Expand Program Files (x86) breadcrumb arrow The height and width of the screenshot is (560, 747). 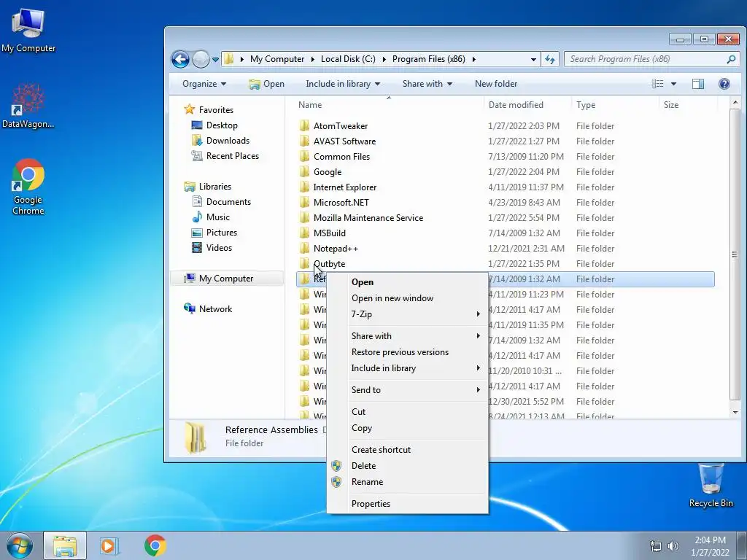point(473,59)
